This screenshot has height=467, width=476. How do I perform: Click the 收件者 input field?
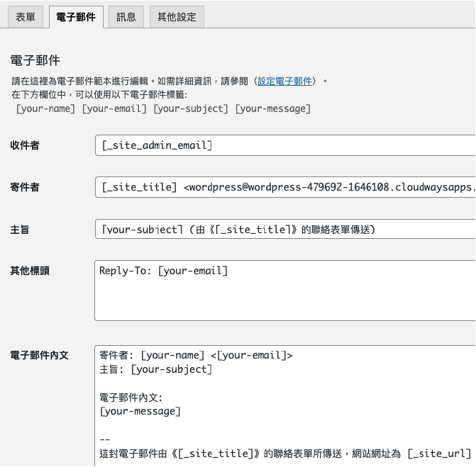284,145
